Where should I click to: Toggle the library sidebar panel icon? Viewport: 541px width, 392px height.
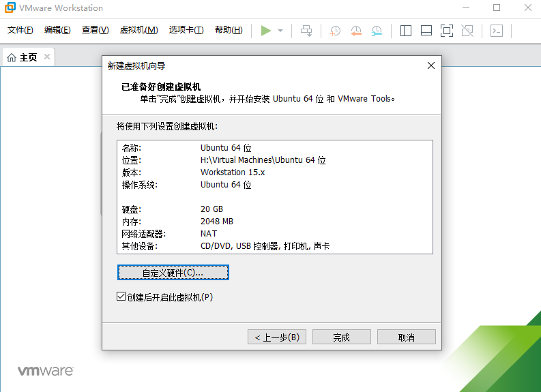pos(406,31)
